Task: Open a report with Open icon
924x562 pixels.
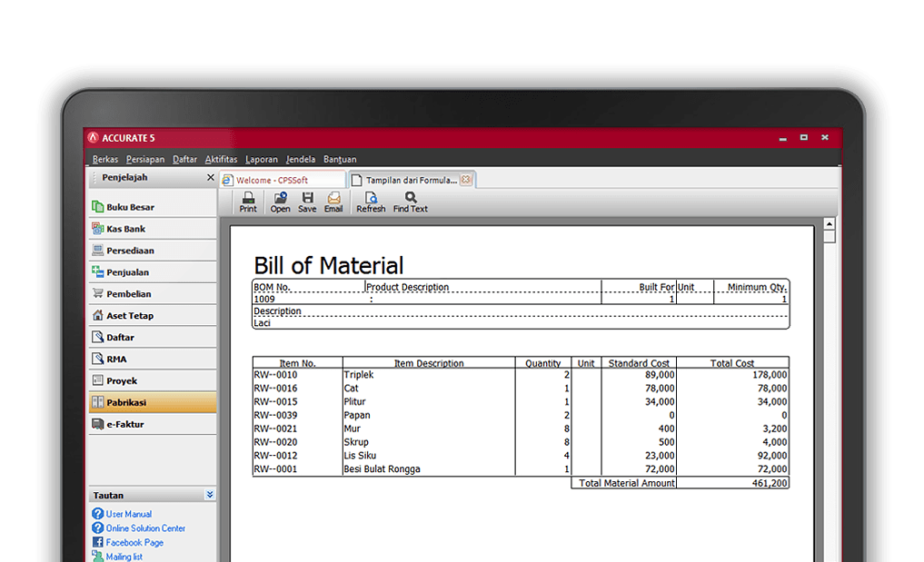Action: click(280, 202)
